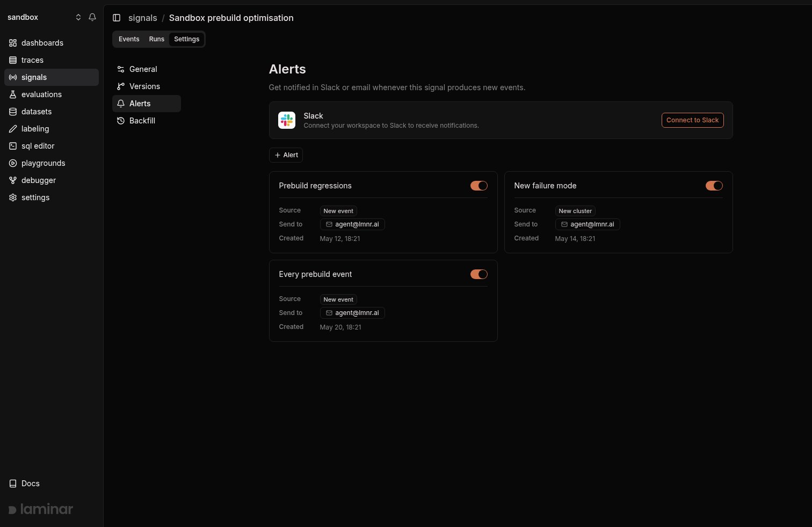This screenshot has height=527, width=812.
Task: Open the Prebuild regressions alert card title
Action: pos(315,186)
